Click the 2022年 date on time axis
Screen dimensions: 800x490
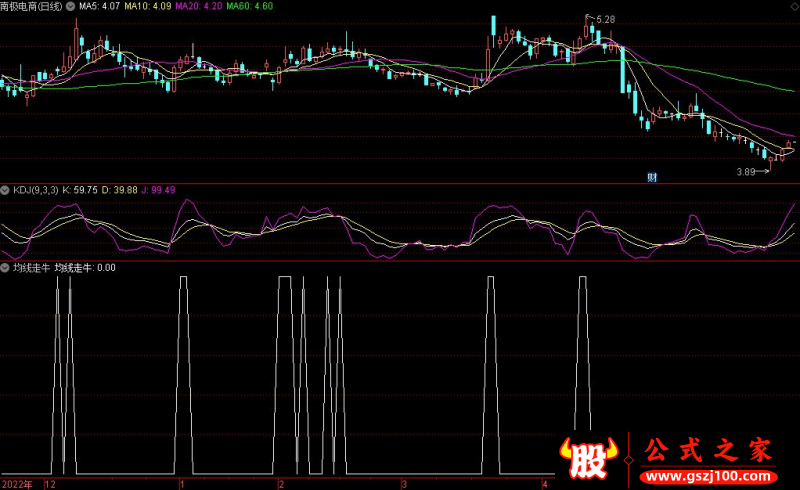(x=16, y=483)
